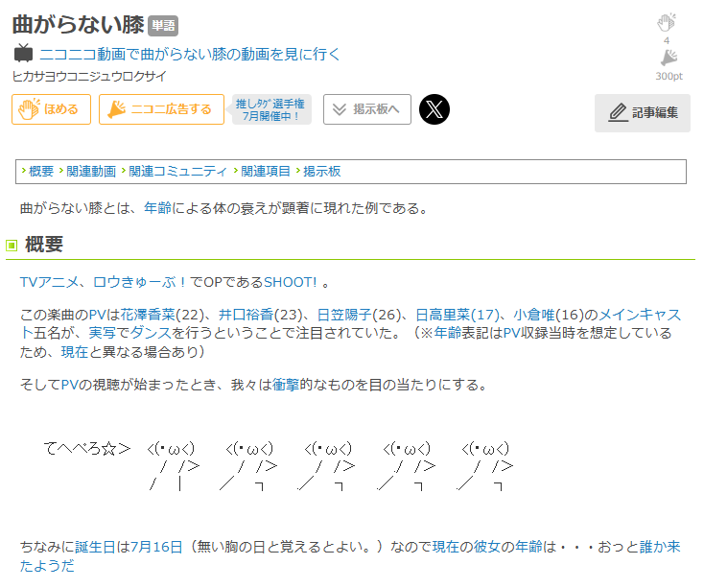The height and width of the screenshot is (588, 704).
Task: Open the PV link after この楽曲の
Action: pos(97,315)
